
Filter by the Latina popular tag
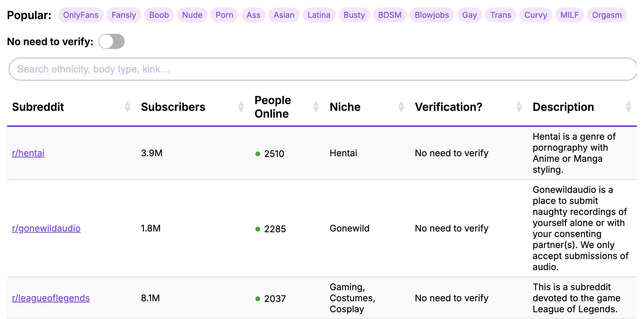pyautogui.click(x=319, y=15)
